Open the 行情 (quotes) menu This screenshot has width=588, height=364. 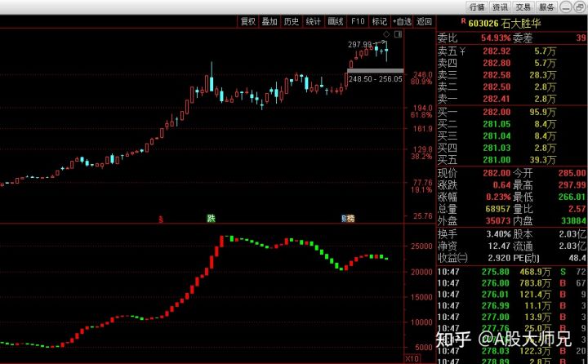(477, 7)
